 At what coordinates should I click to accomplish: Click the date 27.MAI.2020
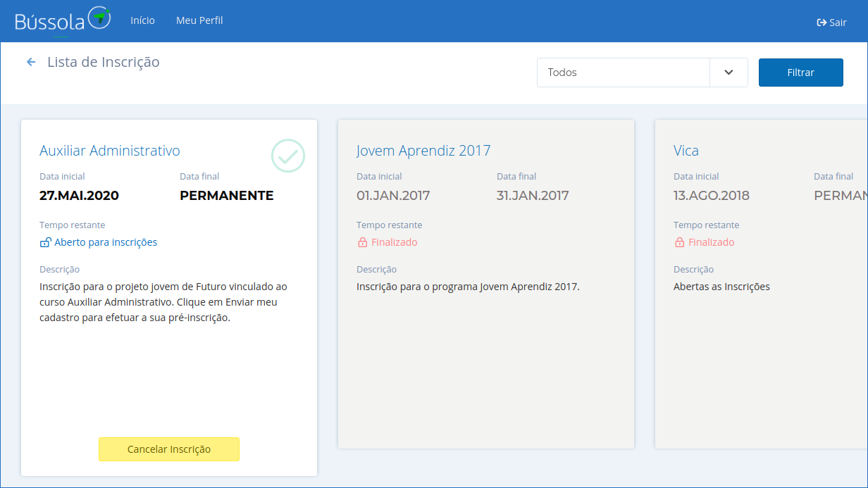pyautogui.click(x=79, y=196)
